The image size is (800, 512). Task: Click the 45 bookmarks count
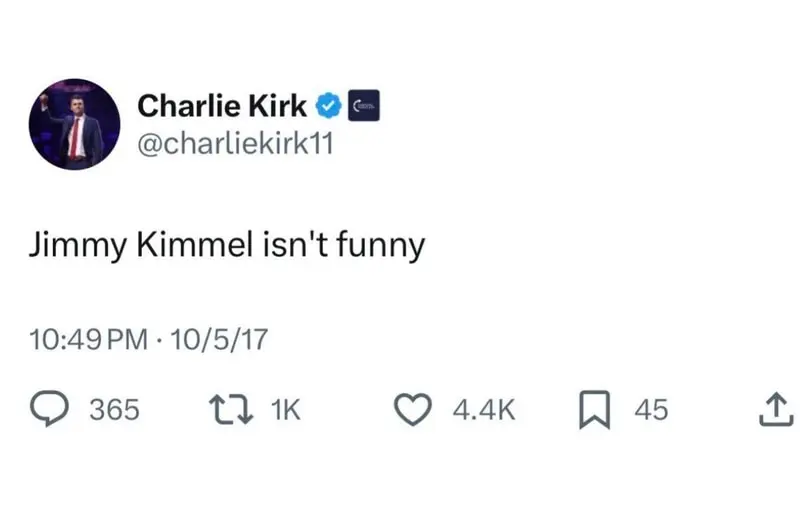tap(651, 409)
